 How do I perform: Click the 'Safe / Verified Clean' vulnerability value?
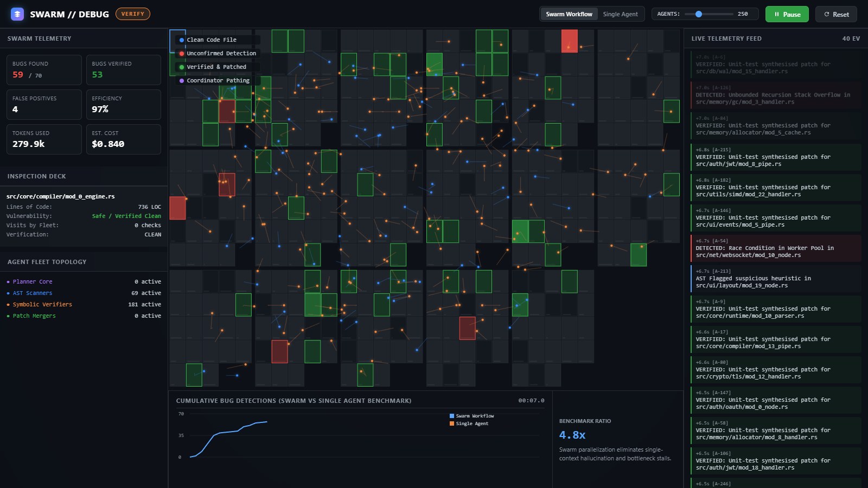click(x=126, y=216)
